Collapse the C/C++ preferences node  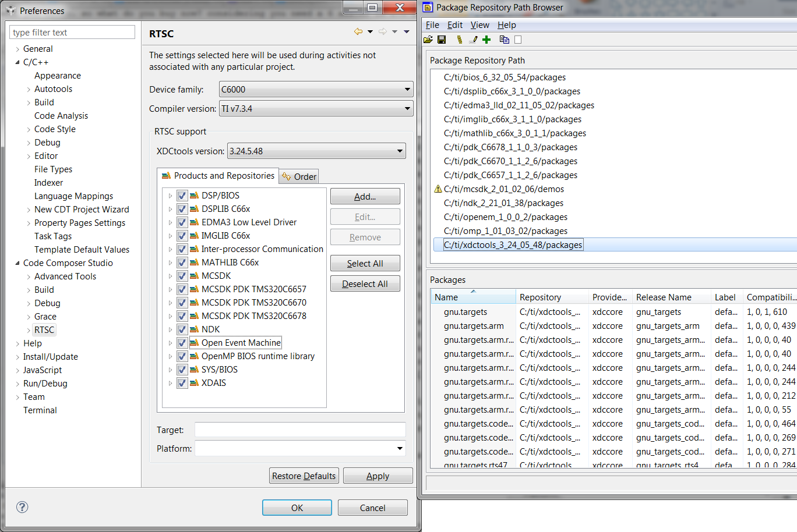pyautogui.click(x=17, y=62)
